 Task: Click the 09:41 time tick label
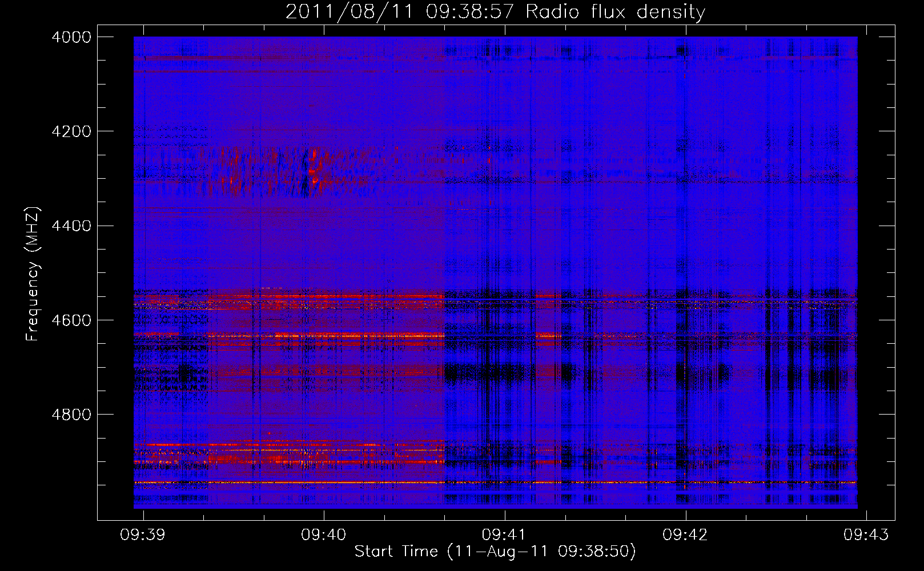tap(504, 534)
